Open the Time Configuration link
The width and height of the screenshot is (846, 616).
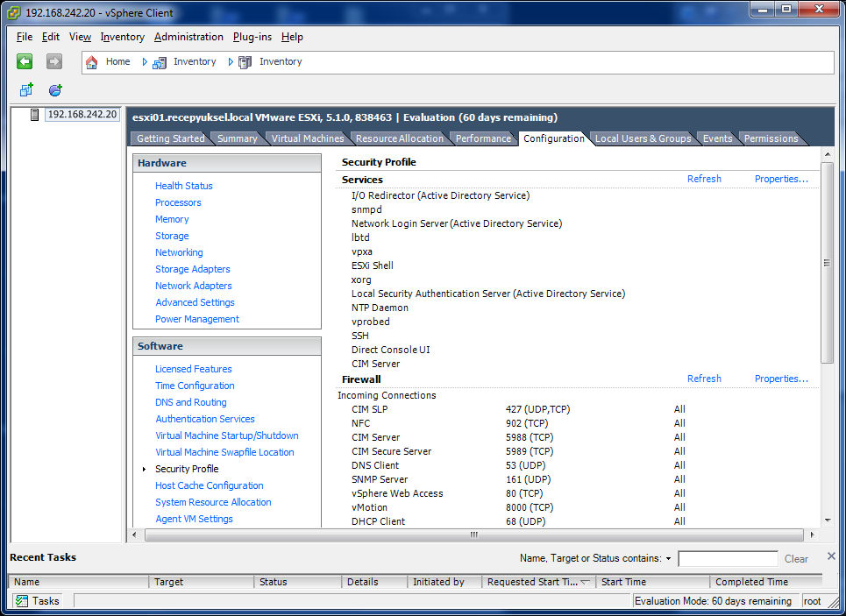click(195, 386)
